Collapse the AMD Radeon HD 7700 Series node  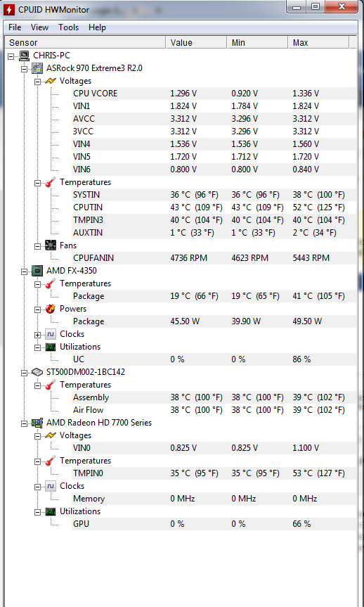click(25, 423)
